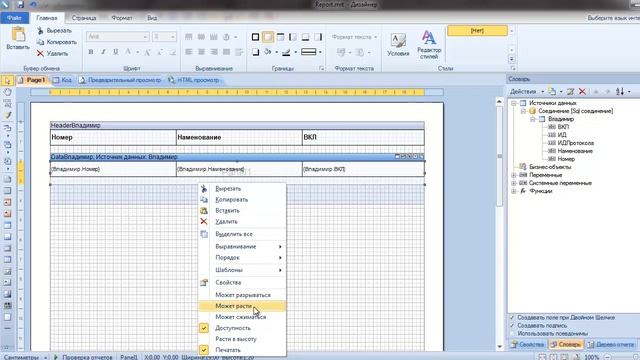
Task: Toggle the border shadow icon
Action: 256,52
